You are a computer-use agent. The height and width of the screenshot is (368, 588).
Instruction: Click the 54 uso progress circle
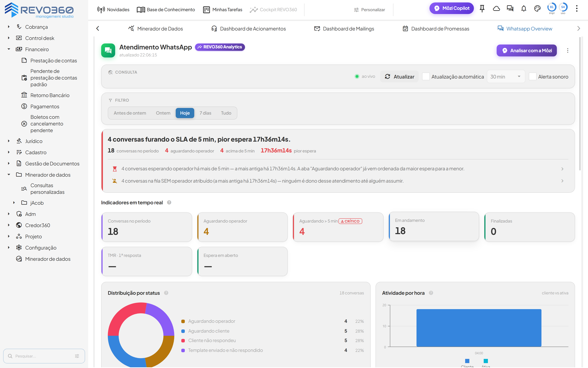(563, 7)
